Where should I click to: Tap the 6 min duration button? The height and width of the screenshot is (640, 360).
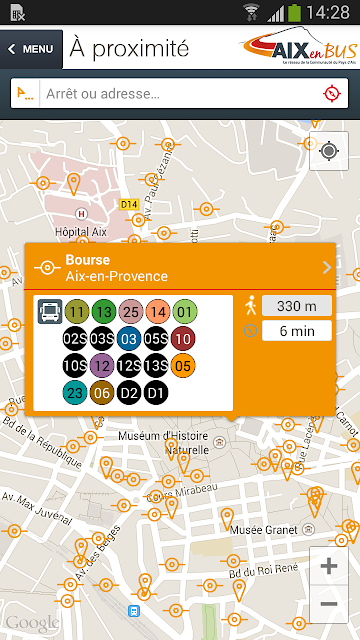[297, 331]
